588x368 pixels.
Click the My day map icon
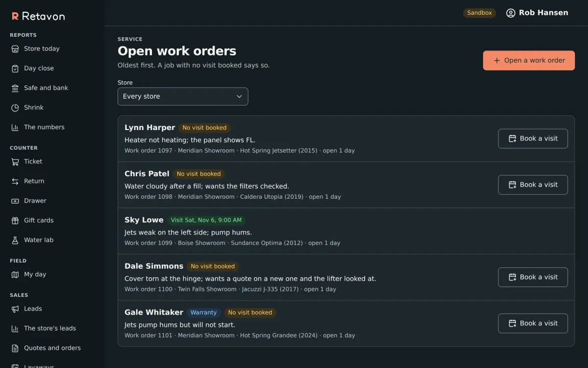[15, 274]
